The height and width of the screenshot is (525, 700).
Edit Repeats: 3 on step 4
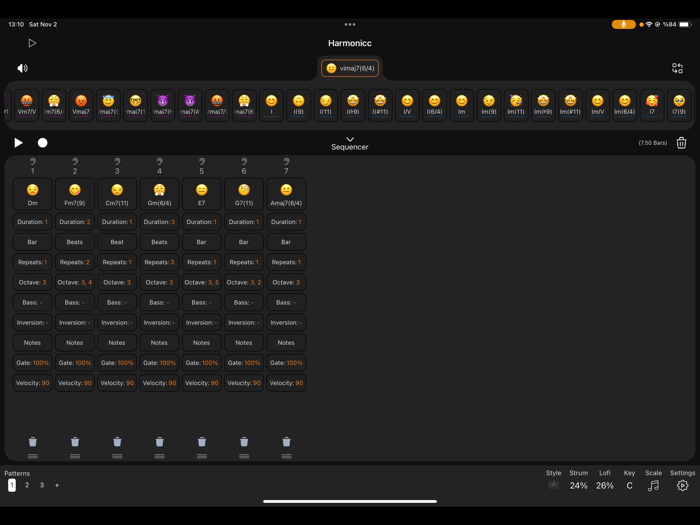pos(159,262)
